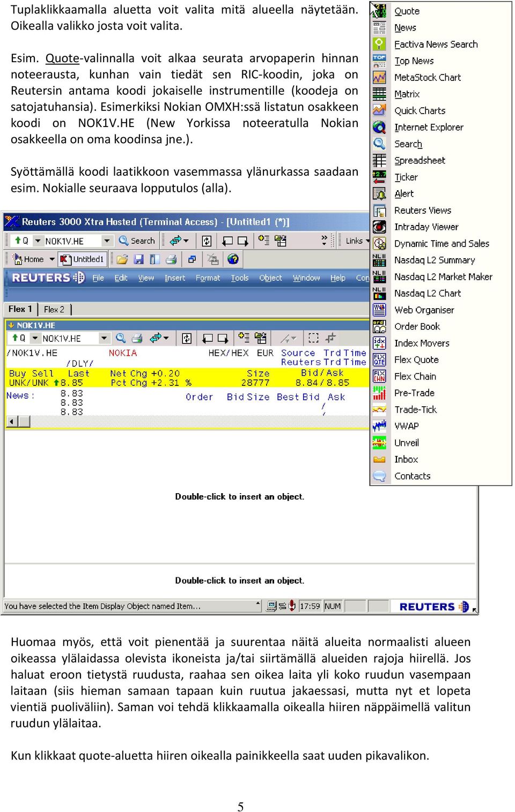The height and width of the screenshot is (812, 515).
Task: Click left arrow of quote horizontal scrollbar
Action: click(x=11, y=422)
